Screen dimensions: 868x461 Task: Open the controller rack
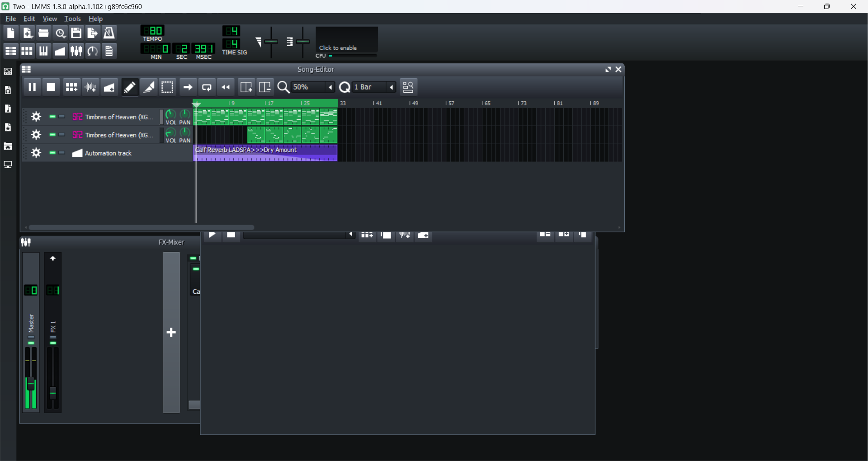point(93,51)
